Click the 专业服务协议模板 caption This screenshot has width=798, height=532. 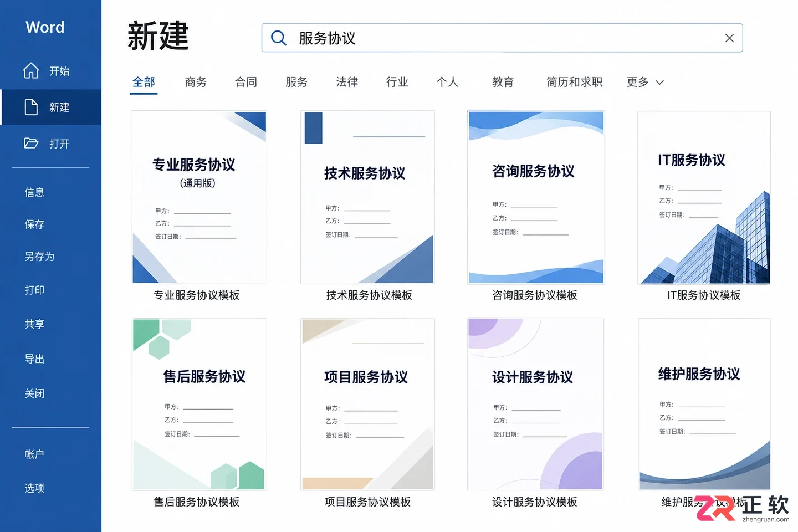(x=197, y=295)
